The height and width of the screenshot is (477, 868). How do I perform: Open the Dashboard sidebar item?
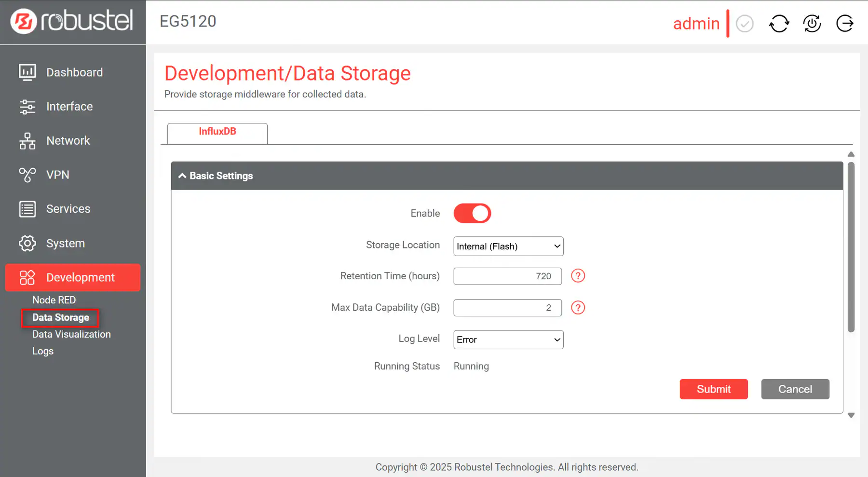(74, 72)
